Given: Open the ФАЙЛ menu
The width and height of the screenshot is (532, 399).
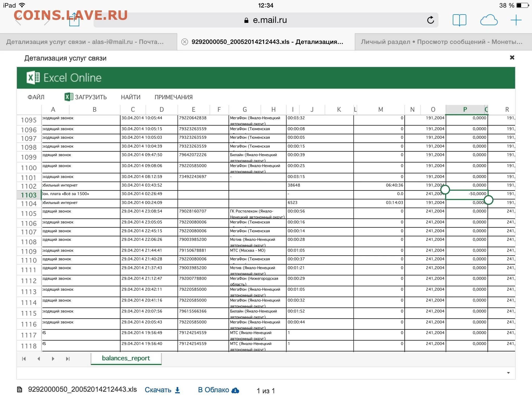Looking at the screenshot, I should (36, 97).
